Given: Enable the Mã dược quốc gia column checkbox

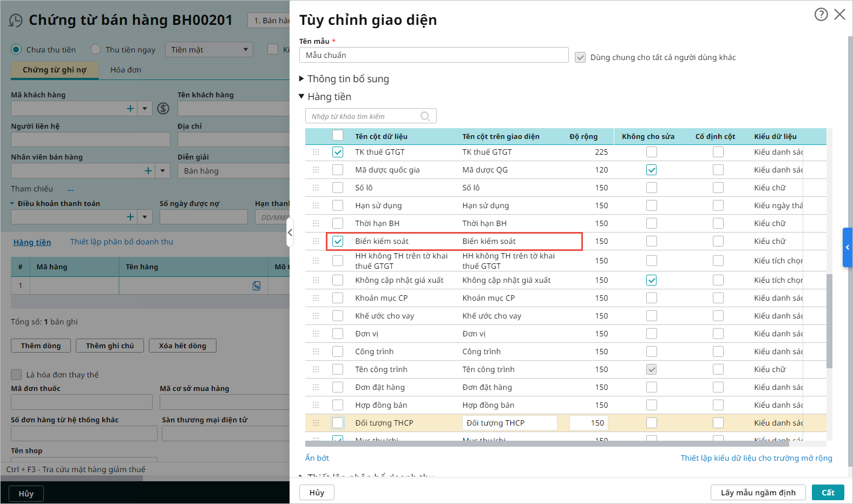Looking at the screenshot, I should (x=338, y=170).
